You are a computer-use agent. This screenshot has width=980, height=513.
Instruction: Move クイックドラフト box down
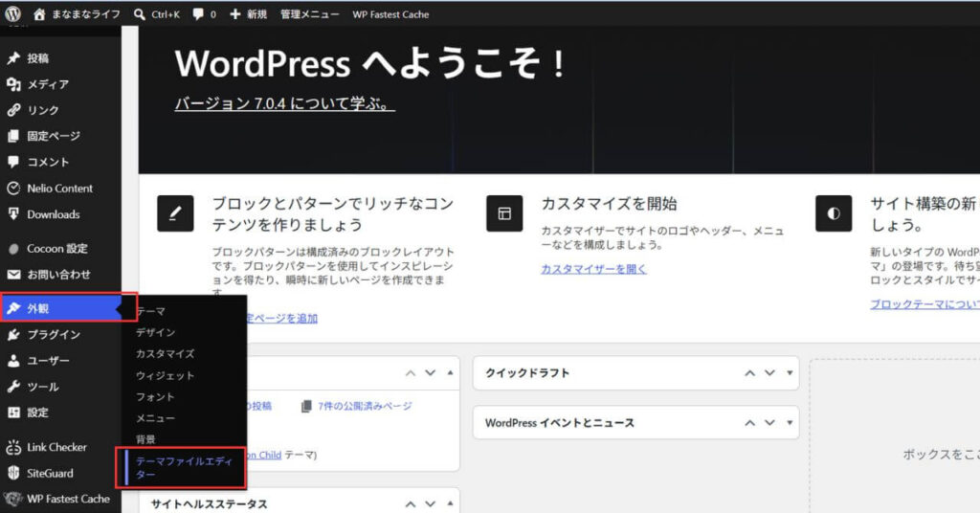point(770,373)
